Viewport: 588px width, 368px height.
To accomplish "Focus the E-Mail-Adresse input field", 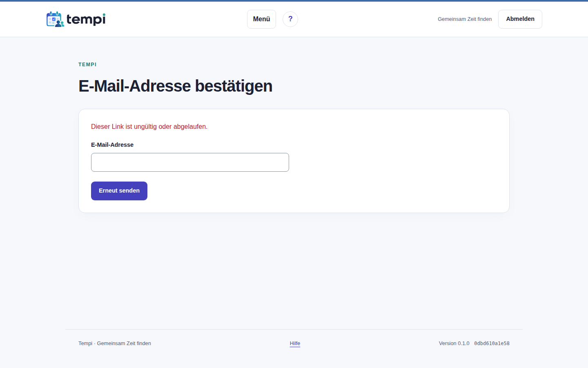I will click(x=190, y=162).
